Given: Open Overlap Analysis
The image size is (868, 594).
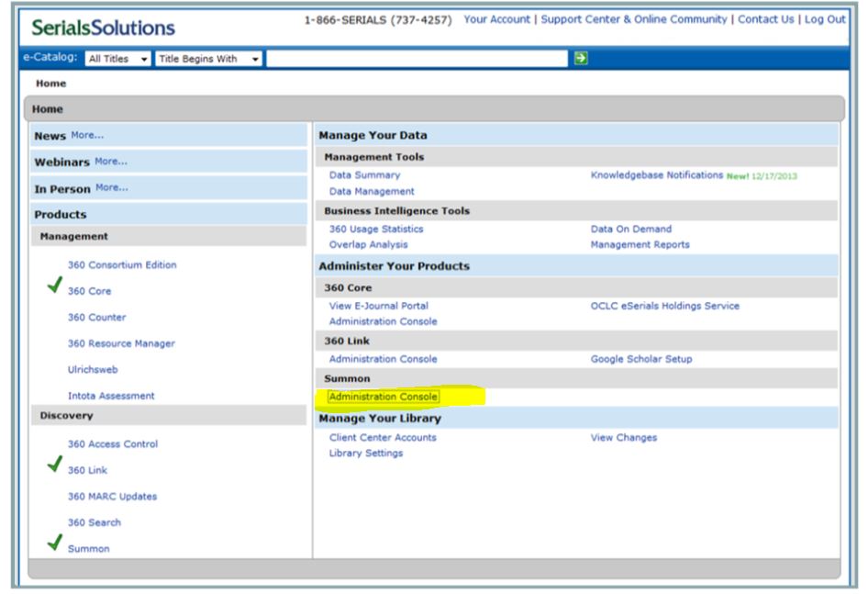Looking at the screenshot, I should (x=368, y=244).
